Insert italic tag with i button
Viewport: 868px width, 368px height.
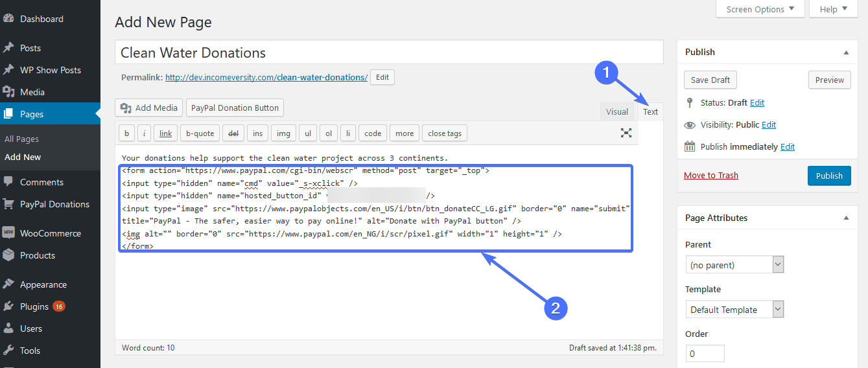point(144,133)
